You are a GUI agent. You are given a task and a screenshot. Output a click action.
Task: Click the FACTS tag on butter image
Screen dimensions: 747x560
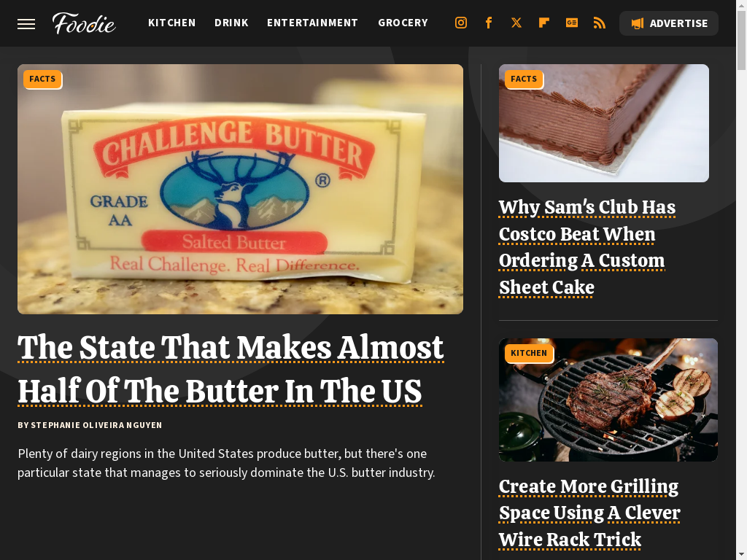(42, 79)
